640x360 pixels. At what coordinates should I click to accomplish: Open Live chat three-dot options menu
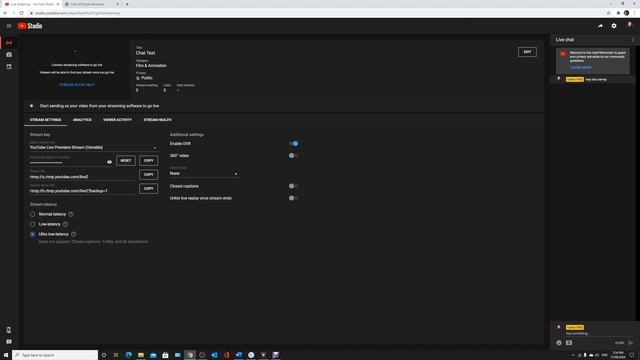(633, 40)
